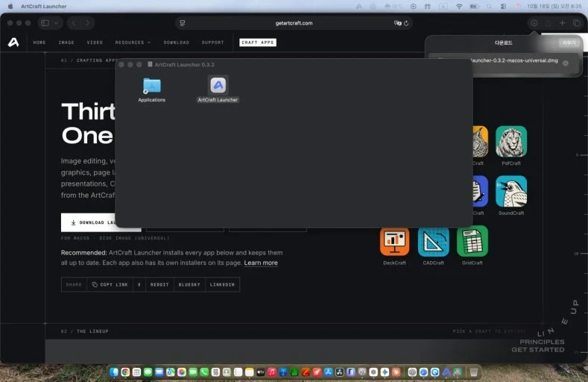Viewport: 588px width, 382px height.
Task: Click the ArtCraft logo in the site header
Action: 13,43
